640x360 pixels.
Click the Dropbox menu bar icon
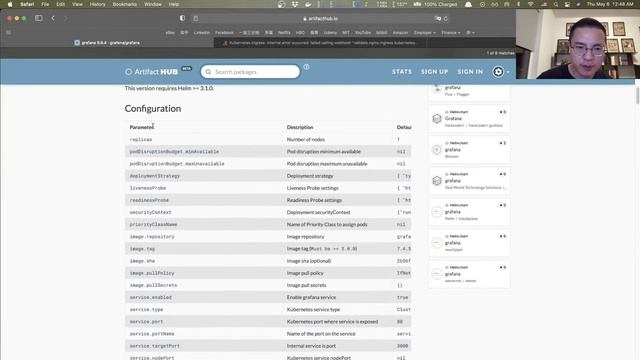(295, 4)
